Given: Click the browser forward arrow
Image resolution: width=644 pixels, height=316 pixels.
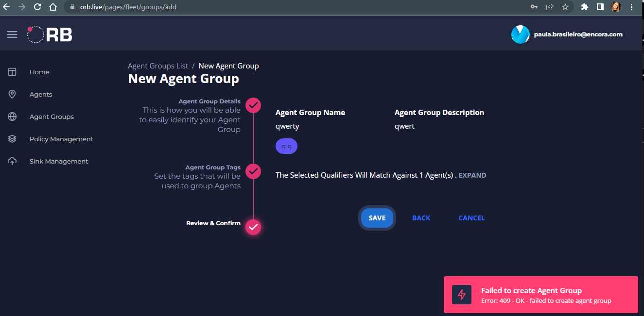Looking at the screenshot, I should 22,7.
